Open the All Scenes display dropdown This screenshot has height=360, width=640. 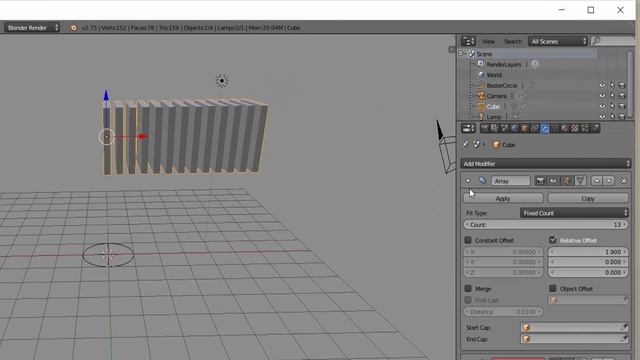558,41
